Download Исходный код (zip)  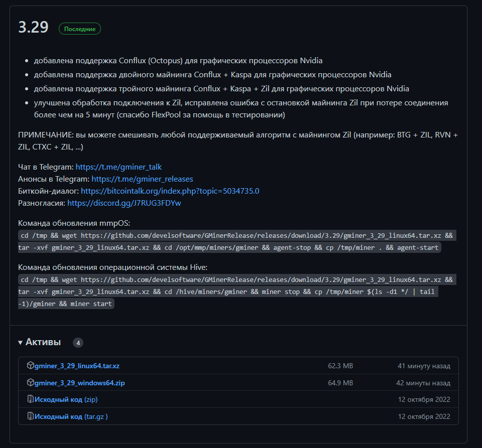coord(66,399)
